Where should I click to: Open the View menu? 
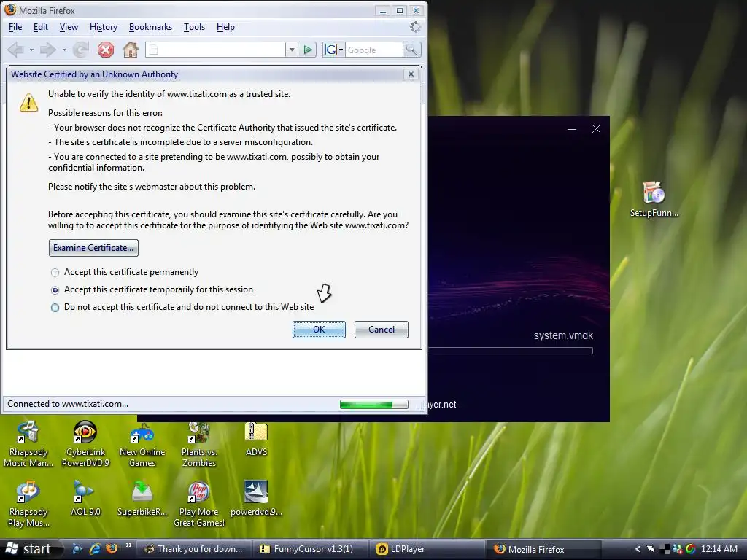click(69, 27)
